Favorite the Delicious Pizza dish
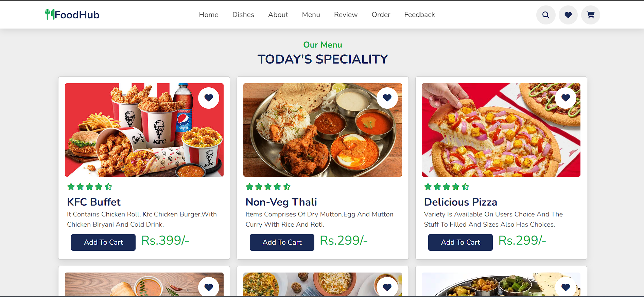Screen dimensions: 644x297 pos(565,98)
